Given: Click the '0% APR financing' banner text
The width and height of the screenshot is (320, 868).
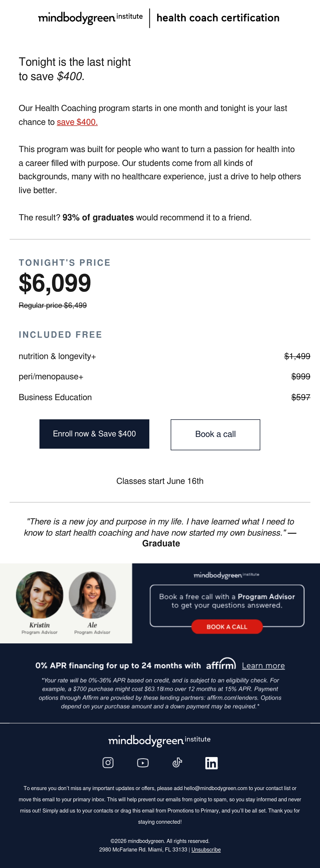Looking at the screenshot, I should coord(118,666).
